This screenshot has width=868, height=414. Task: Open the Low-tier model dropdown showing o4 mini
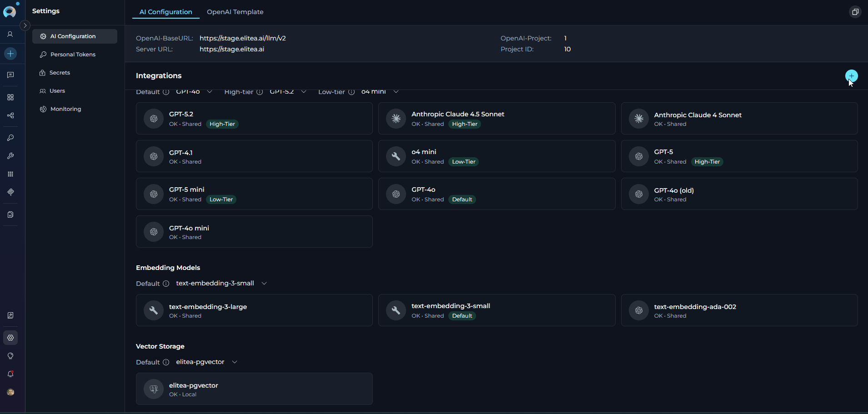[x=380, y=92]
